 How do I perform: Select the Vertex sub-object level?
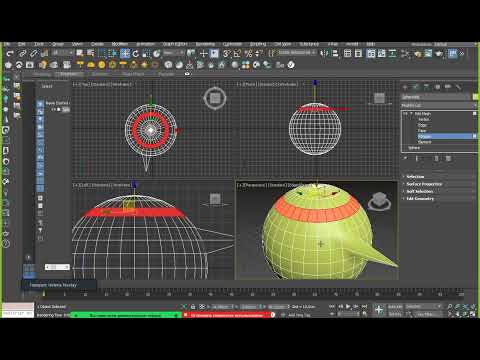(424, 119)
